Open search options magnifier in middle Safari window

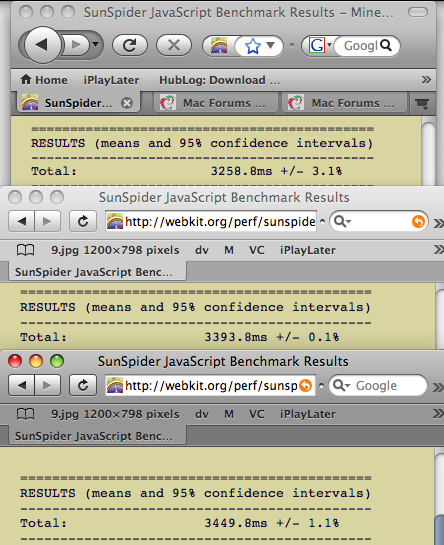pos(342,221)
